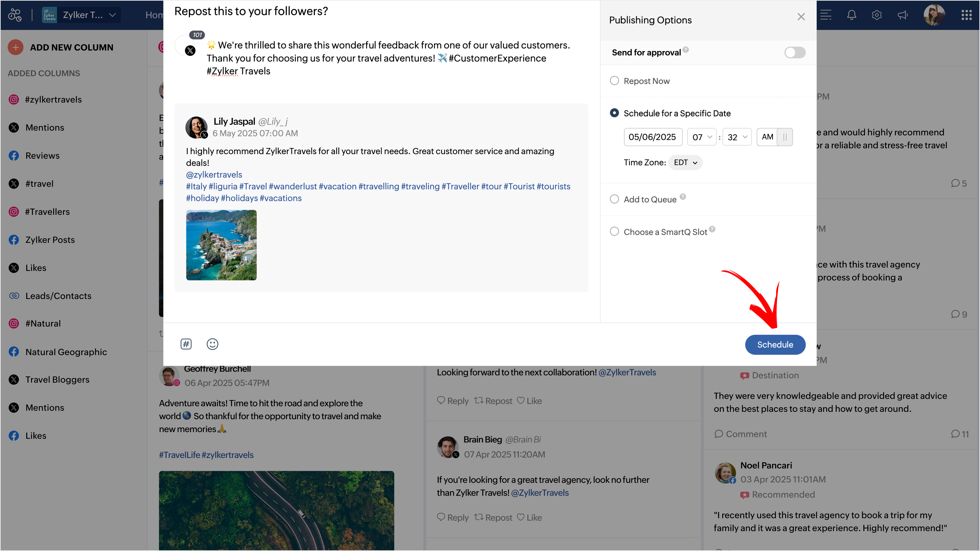
Task: Expand the minutes dropdown showing 32
Action: coord(737,137)
